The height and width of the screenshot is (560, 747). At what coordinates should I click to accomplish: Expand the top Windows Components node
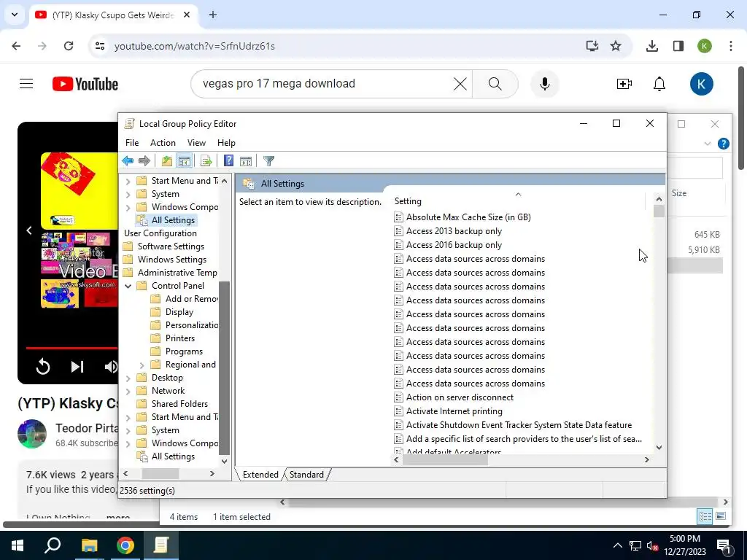128,208
